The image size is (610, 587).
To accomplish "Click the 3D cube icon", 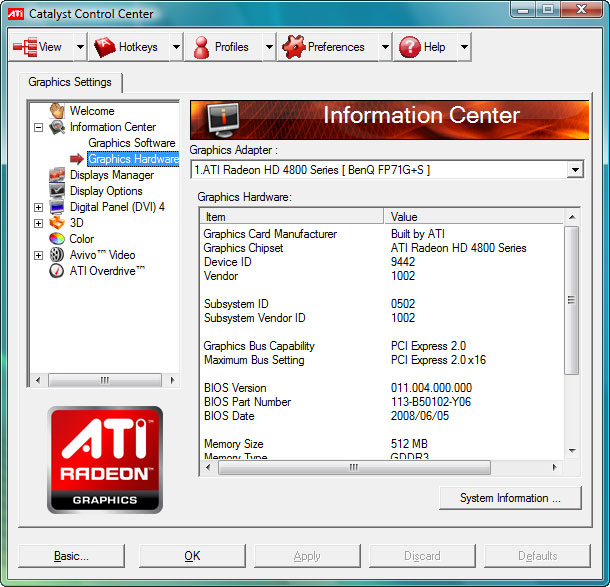I will (x=57, y=223).
